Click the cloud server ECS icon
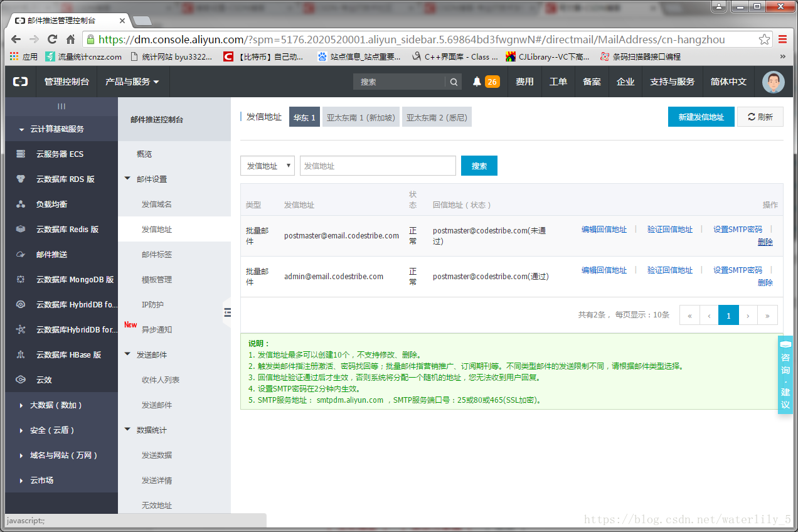The height and width of the screenshot is (532, 798). point(21,154)
